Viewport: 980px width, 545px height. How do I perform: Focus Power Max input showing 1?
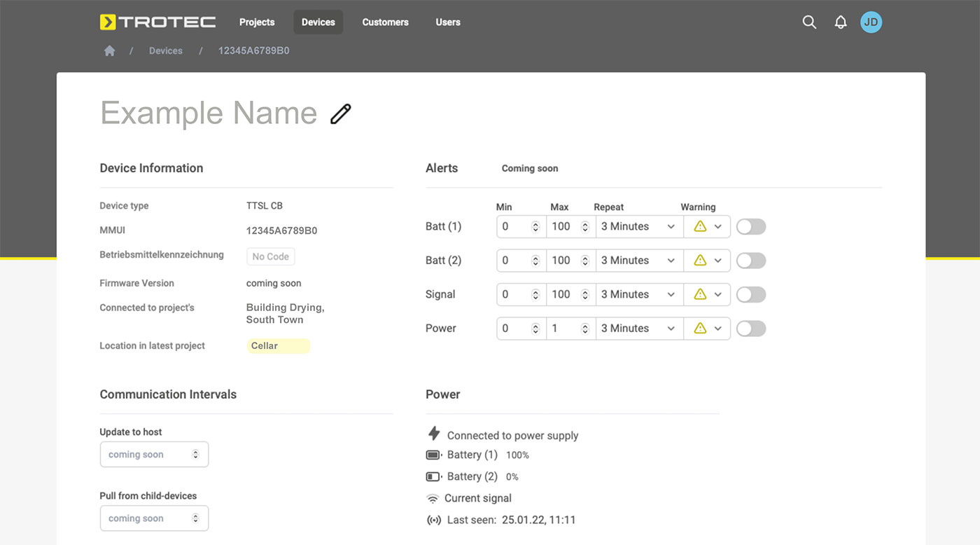coord(570,328)
